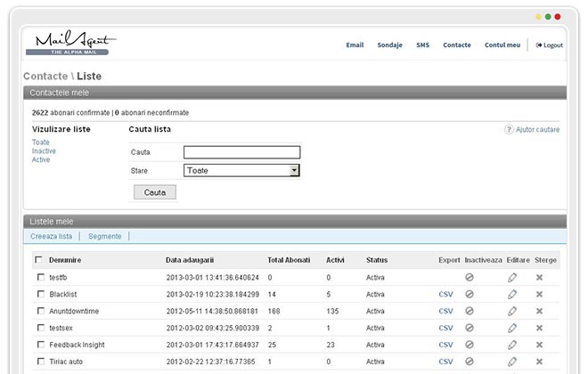Click the deactivate icon for Tiriac auto
The image size is (588, 374).
pyautogui.click(x=470, y=362)
